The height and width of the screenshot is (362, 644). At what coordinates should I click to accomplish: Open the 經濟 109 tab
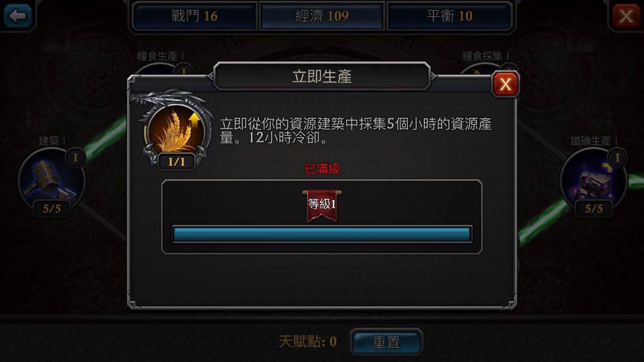tap(322, 16)
